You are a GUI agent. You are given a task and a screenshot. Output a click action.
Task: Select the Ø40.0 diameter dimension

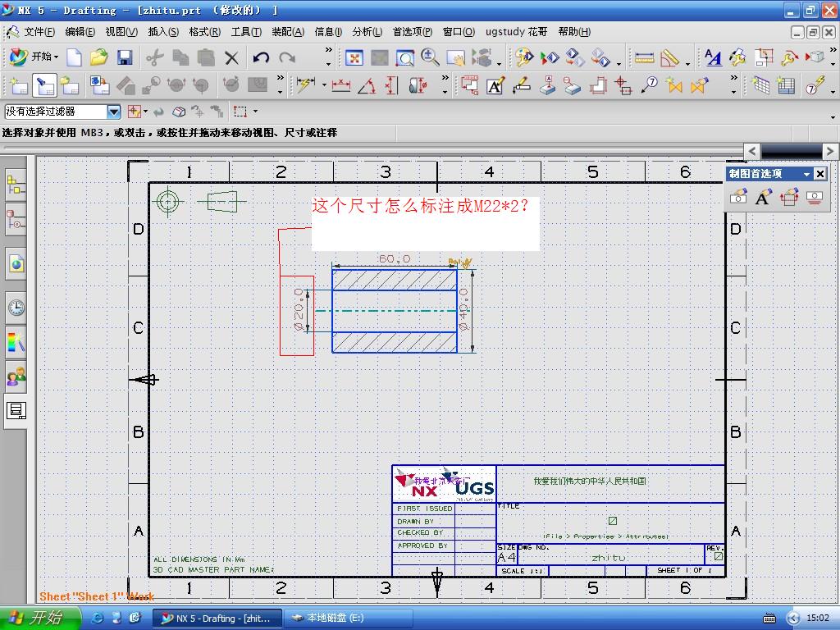(x=464, y=309)
